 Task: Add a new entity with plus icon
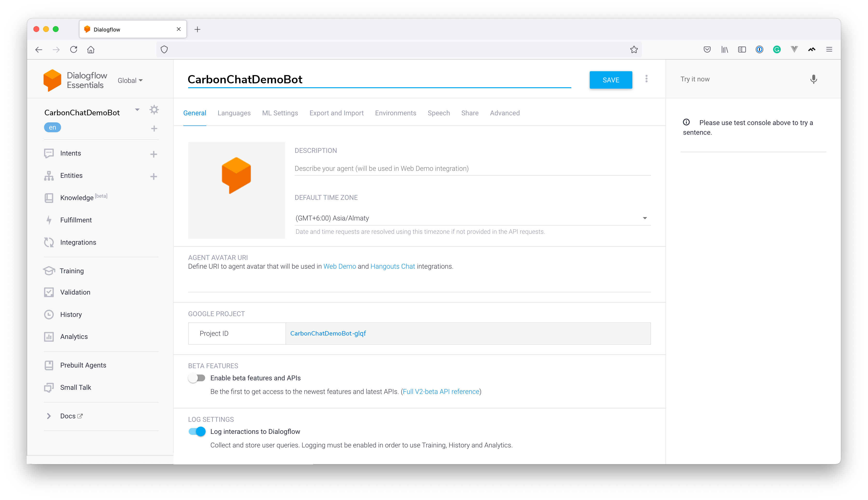click(x=154, y=177)
